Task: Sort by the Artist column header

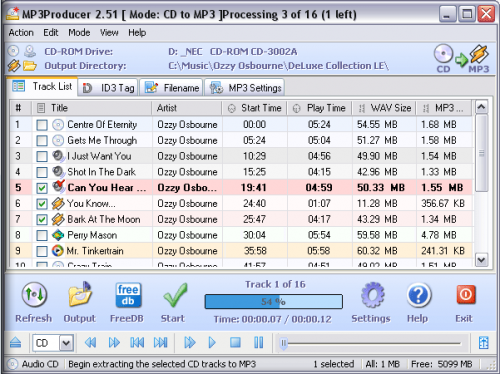Action: (x=187, y=108)
